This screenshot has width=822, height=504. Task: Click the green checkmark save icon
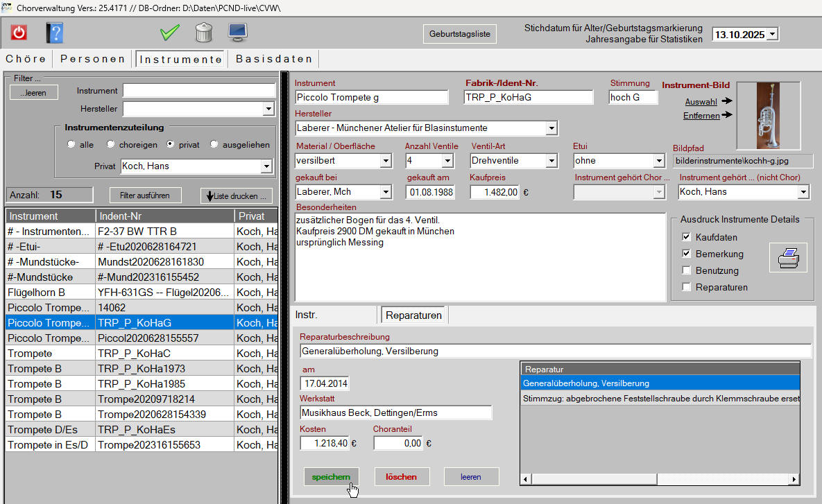pyautogui.click(x=169, y=33)
